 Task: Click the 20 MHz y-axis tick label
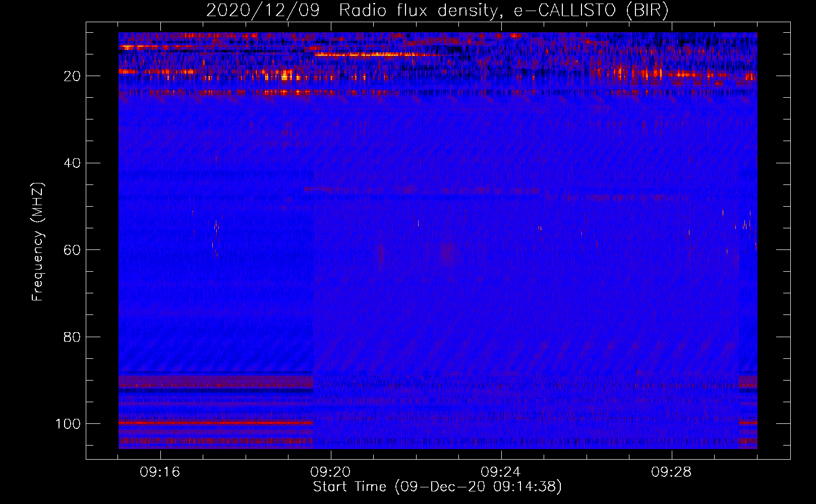(72, 76)
